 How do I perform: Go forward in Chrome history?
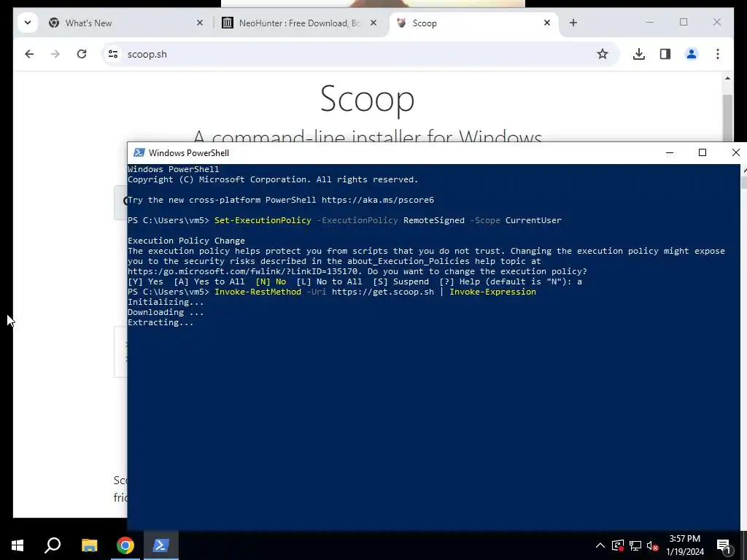tap(55, 54)
